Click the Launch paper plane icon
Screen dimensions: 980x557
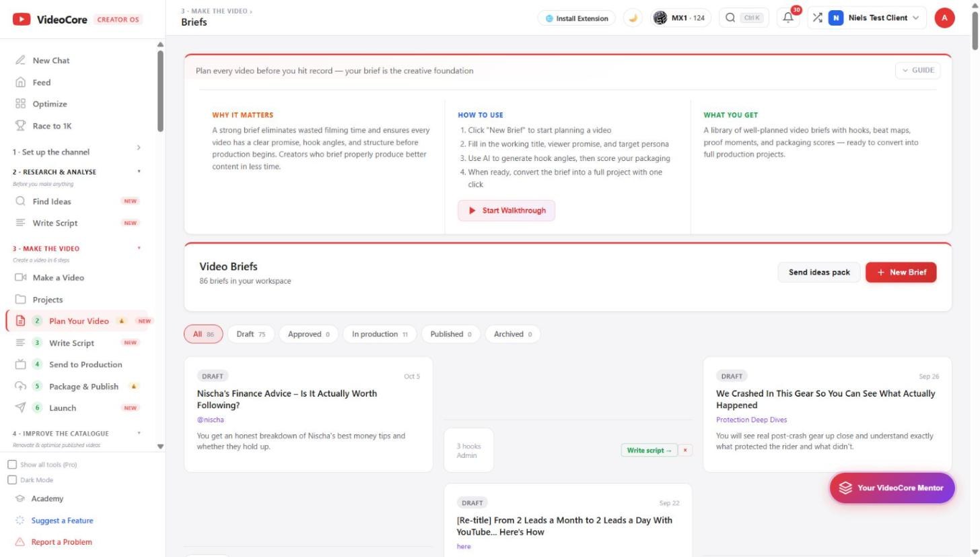(x=20, y=407)
